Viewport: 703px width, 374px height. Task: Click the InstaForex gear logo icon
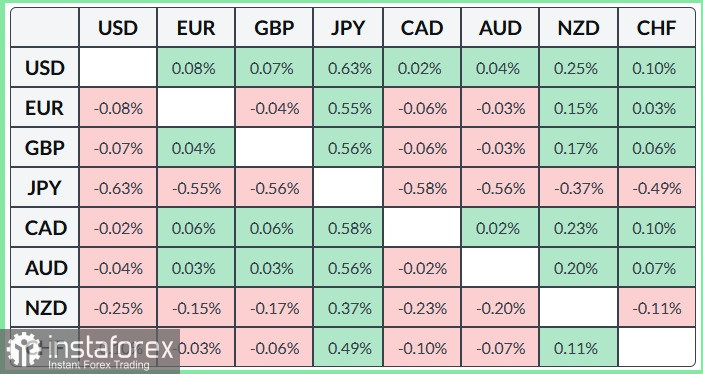point(23,350)
